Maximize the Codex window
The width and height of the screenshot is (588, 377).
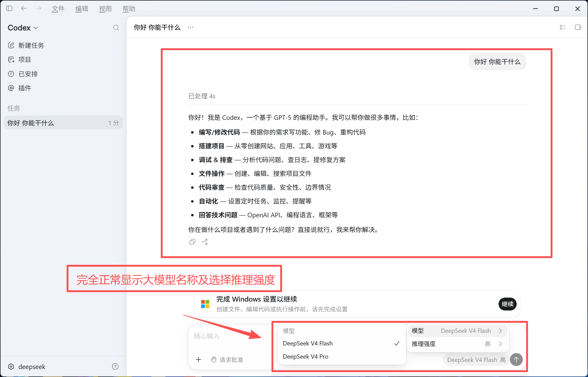click(x=556, y=9)
